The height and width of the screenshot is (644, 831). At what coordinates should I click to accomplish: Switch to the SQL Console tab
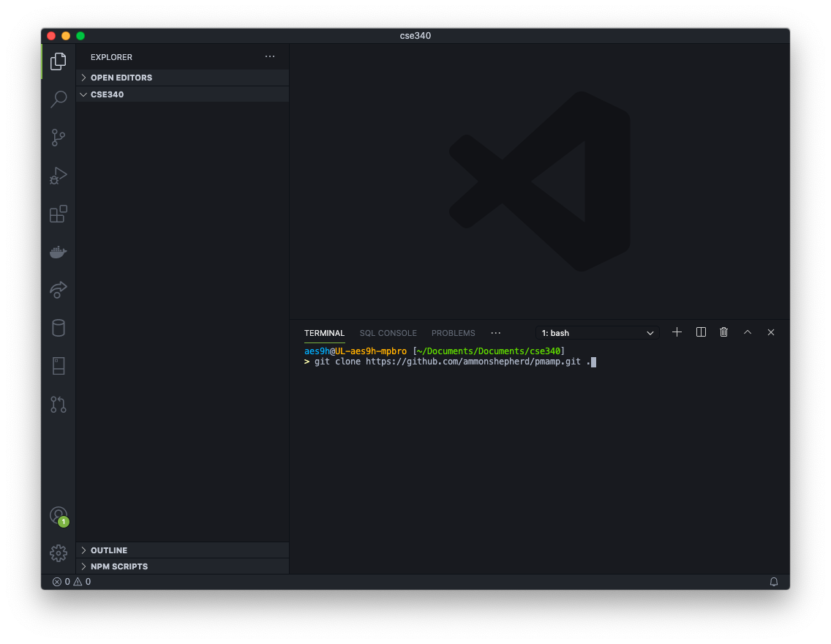coord(388,333)
